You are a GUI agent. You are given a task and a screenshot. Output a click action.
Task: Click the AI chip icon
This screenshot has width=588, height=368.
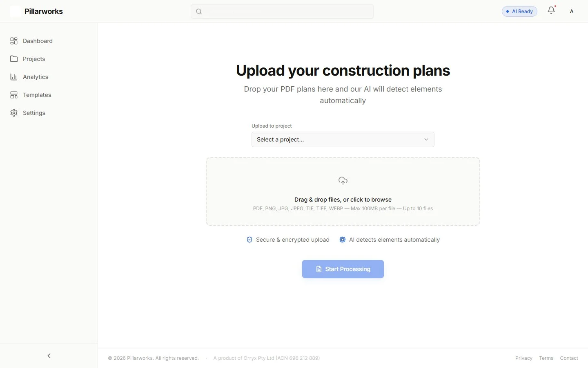343,240
